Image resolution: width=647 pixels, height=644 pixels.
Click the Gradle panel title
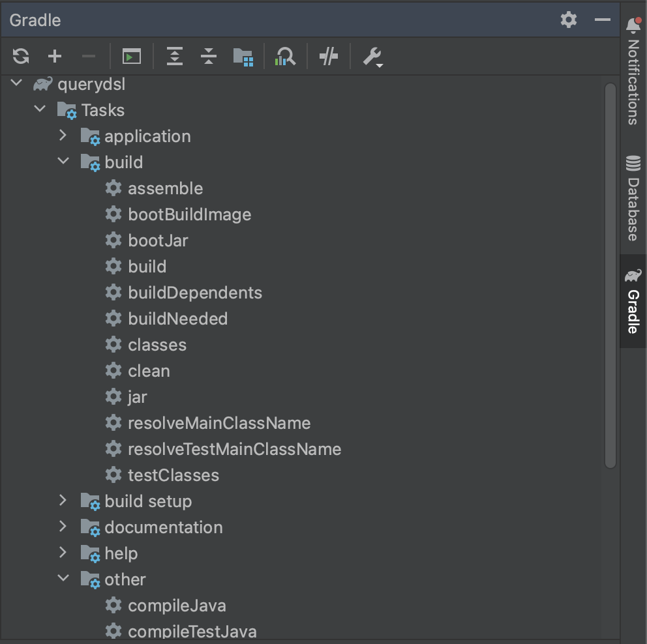pyautogui.click(x=35, y=20)
